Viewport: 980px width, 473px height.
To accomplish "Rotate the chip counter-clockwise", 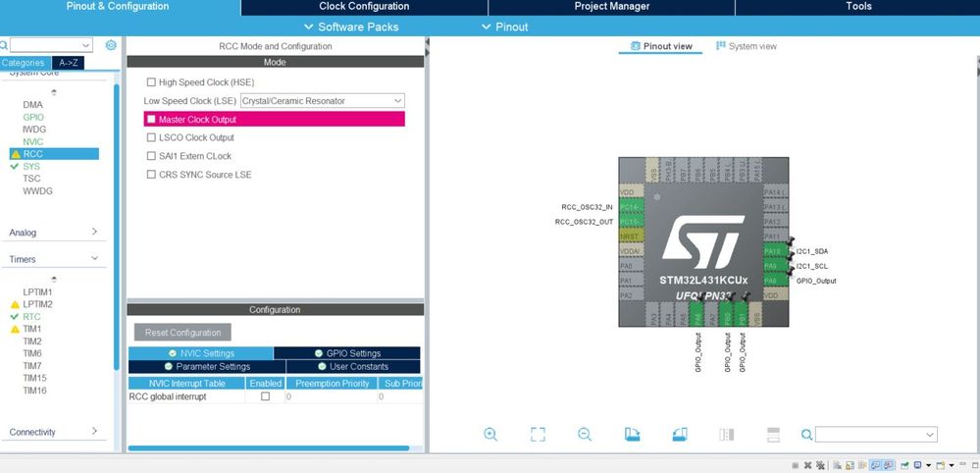I will (x=680, y=435).
